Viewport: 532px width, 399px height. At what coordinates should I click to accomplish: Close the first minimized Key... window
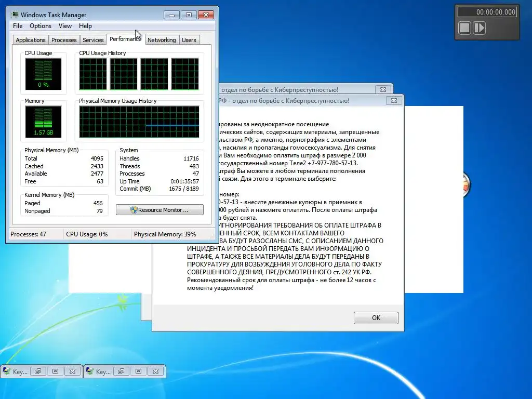(x=73, y=371)
